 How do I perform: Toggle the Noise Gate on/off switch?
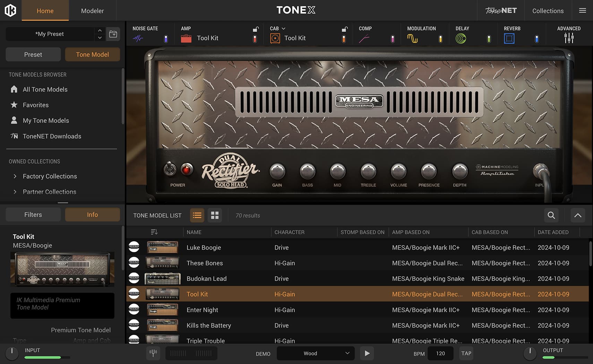[x=166, y=39]
